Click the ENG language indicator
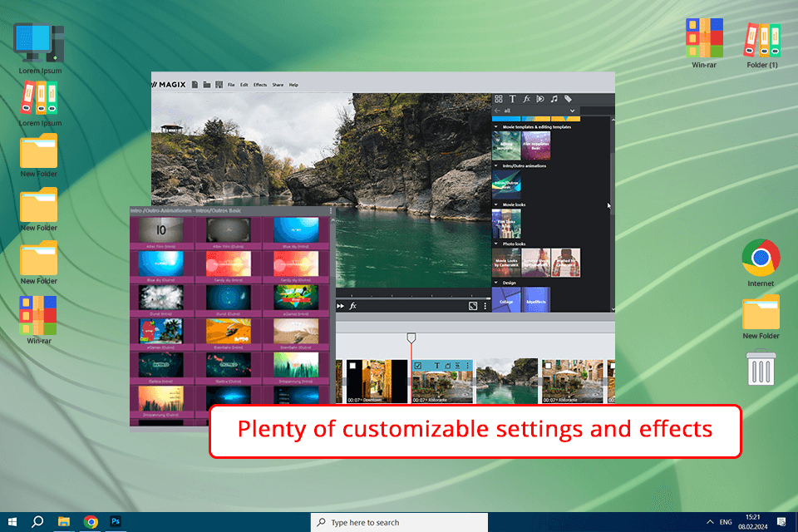This screenshot has height=532, width=798. 726,522
